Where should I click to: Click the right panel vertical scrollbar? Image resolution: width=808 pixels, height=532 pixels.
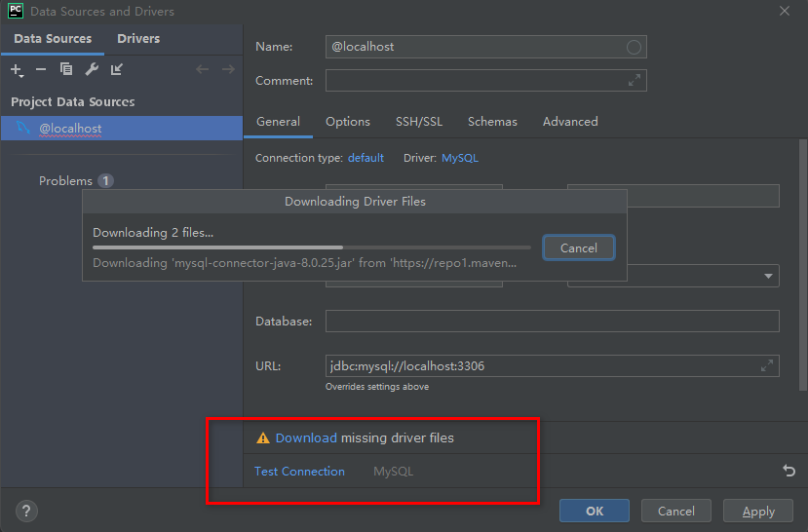(x=803, y=265)
